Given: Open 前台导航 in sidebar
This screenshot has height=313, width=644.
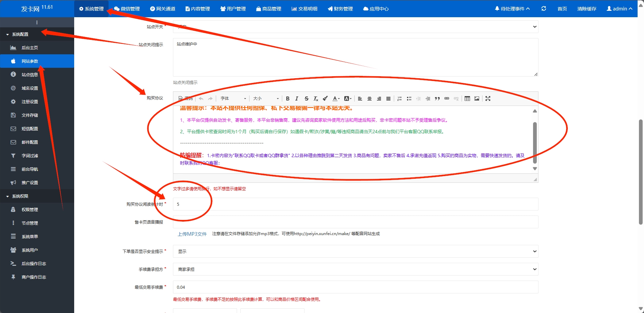Looking at the screenshot, I should [37, 169].
